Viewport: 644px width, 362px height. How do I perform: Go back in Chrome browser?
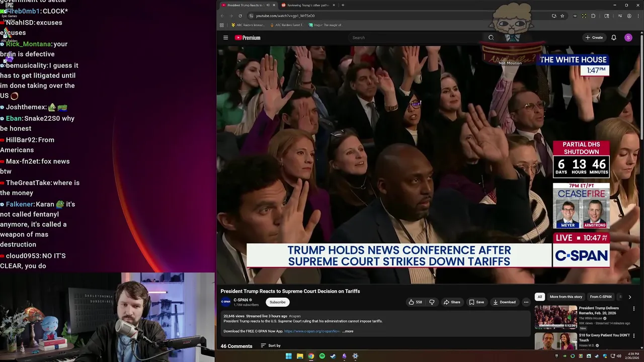tap(222, 16)
